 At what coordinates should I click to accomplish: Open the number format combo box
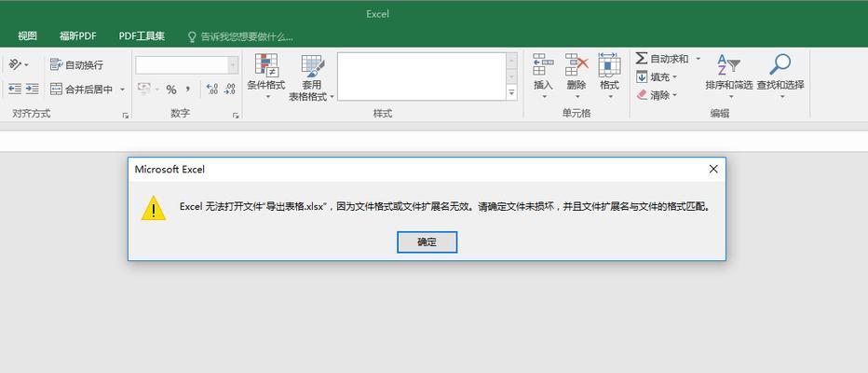click(186, 65)
